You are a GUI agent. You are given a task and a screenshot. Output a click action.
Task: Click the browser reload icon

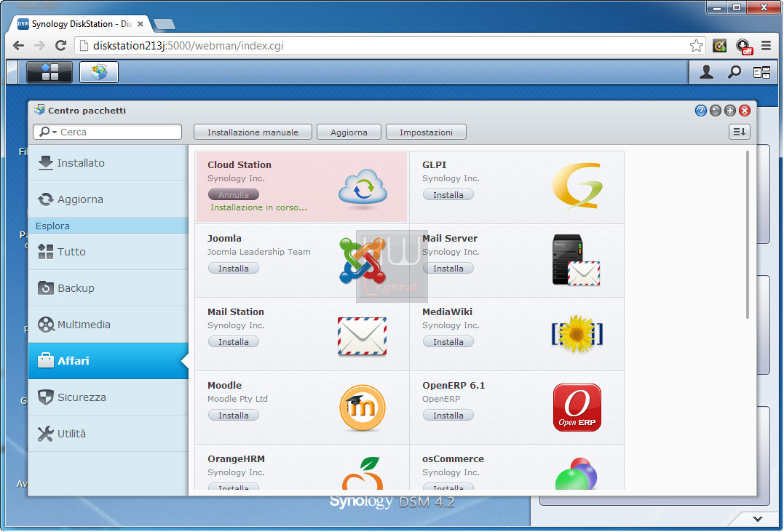(61, 46)
